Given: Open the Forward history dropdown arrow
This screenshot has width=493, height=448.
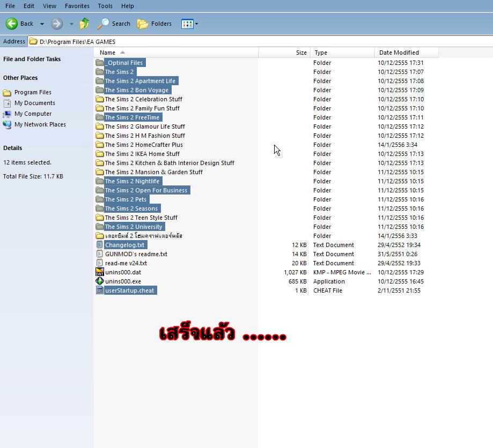Looking at the screenshot, I should click(71, 24).
